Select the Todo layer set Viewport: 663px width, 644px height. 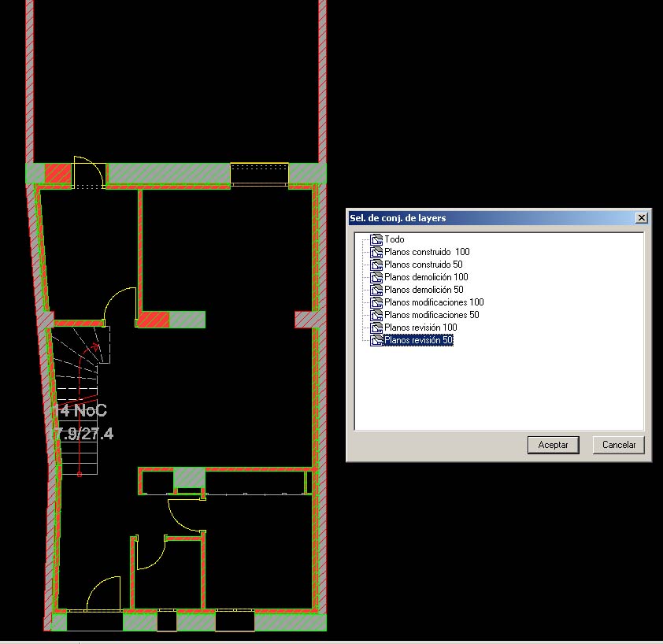point(394,239)
